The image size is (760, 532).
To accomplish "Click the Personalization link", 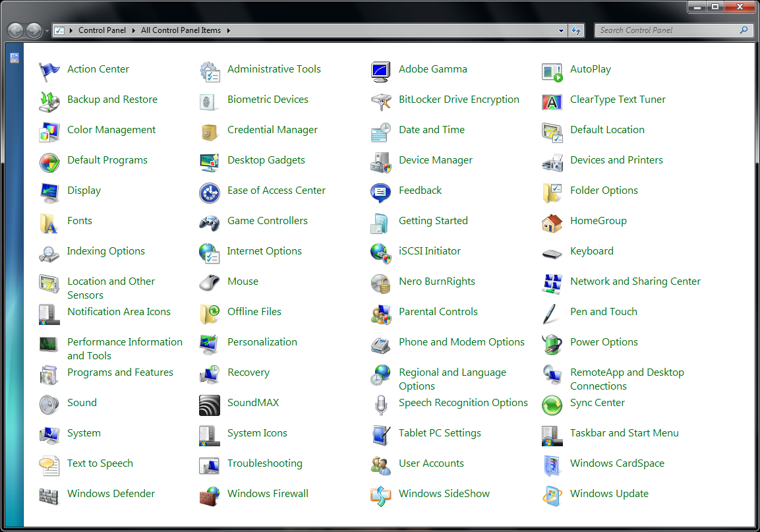I will pyautogui.click(x=262, y=342).
